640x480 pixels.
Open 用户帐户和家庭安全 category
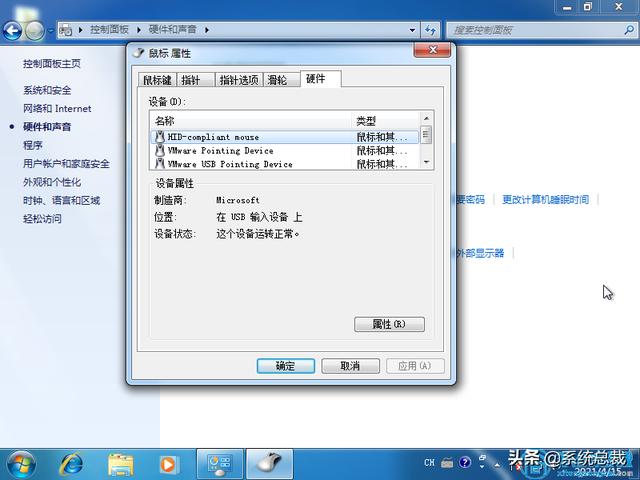click(66, 164)
